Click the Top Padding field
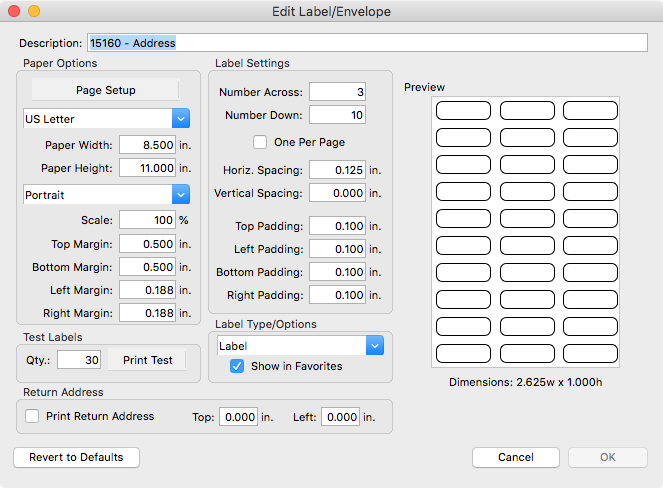663x488 pixels. tap(337, 226)
